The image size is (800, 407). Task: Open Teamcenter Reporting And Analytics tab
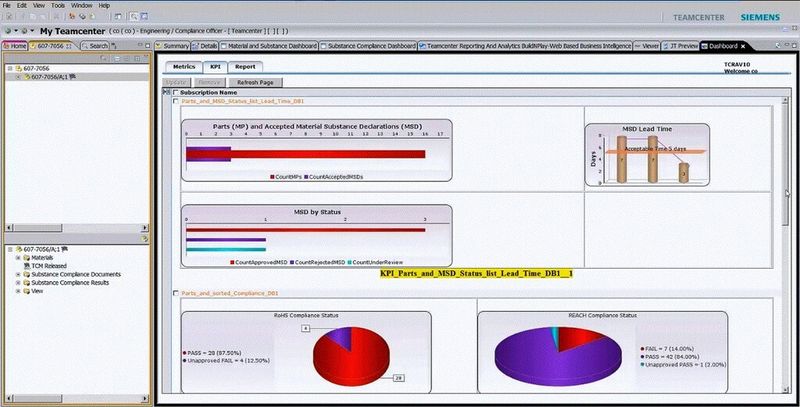point(525,46)
